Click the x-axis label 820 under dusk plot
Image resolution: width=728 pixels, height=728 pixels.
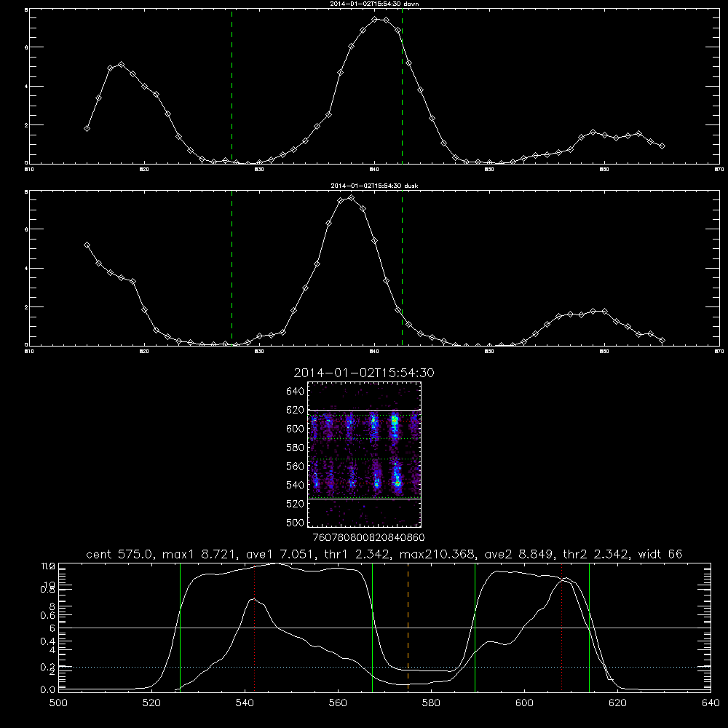[x=144, y=352]
